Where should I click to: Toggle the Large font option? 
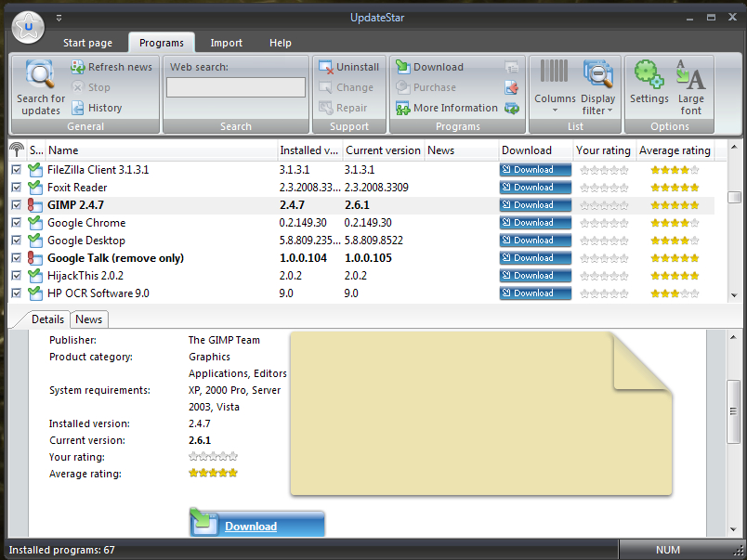click(x=690, y=87)
